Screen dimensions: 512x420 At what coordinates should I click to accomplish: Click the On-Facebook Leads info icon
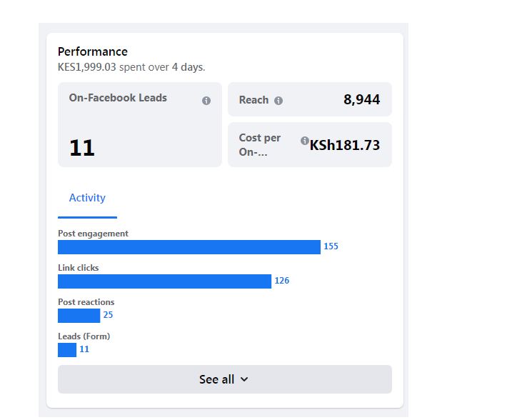coord(206,101)
